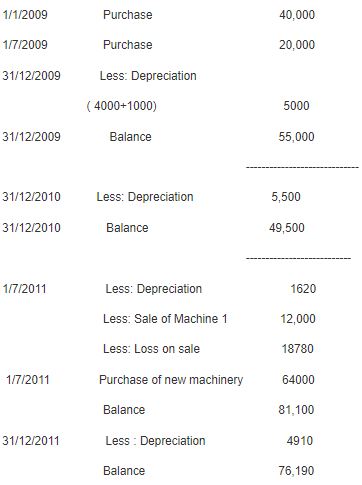
Task: Click Less: Loss on sale label
Action: (152, 349)
